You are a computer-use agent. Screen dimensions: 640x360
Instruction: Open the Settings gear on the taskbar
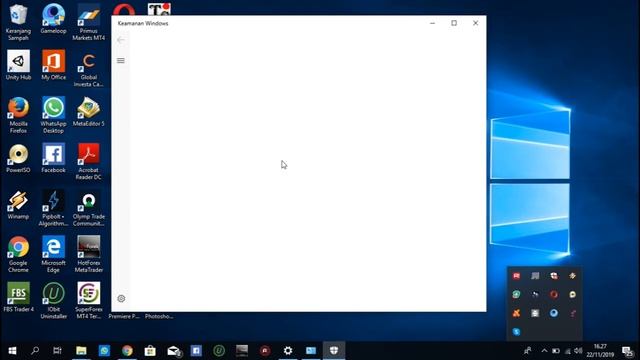click(288, 351)
